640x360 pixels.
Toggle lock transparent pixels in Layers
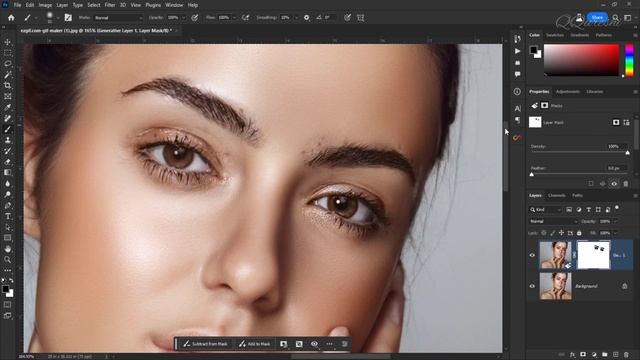coord(544,233)
